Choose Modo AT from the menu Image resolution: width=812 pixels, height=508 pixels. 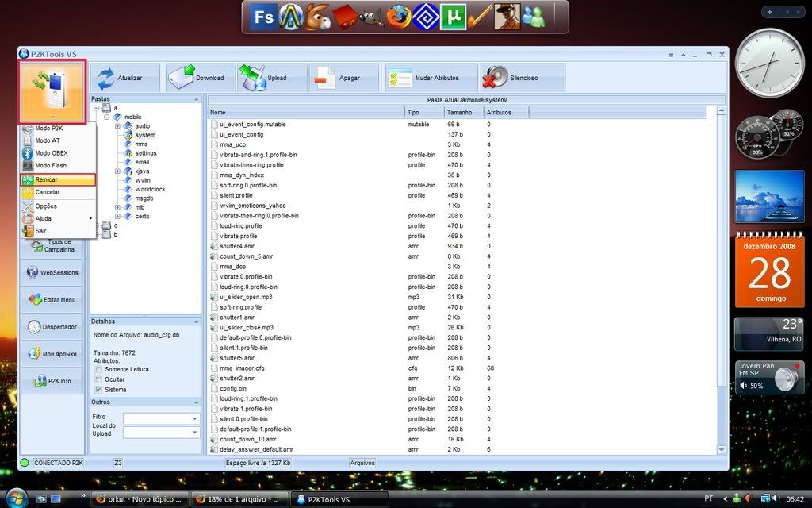click(59, 140)
